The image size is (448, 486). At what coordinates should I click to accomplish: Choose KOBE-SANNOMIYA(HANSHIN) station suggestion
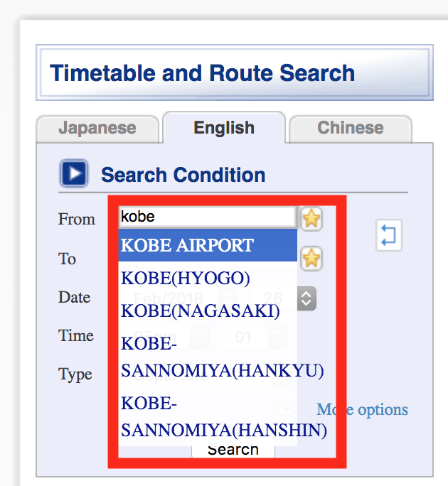[x=223, y=418]
